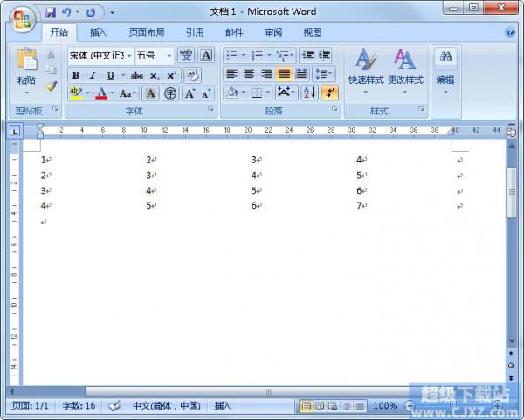Click the 更改样式 button

click(404, 69)
